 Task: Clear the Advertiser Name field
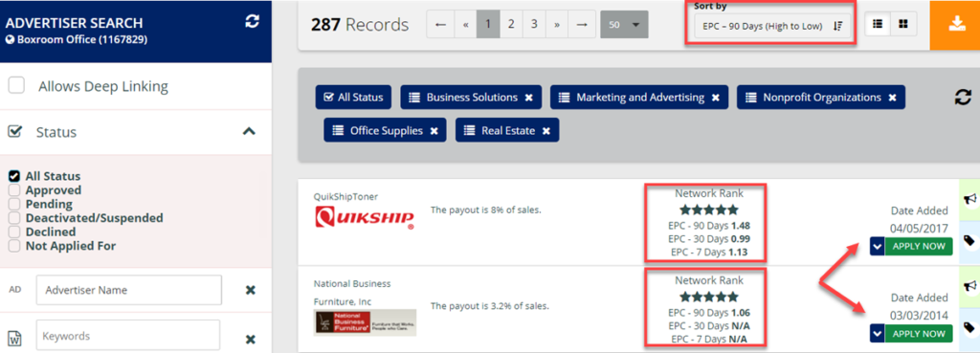(250, 290)
